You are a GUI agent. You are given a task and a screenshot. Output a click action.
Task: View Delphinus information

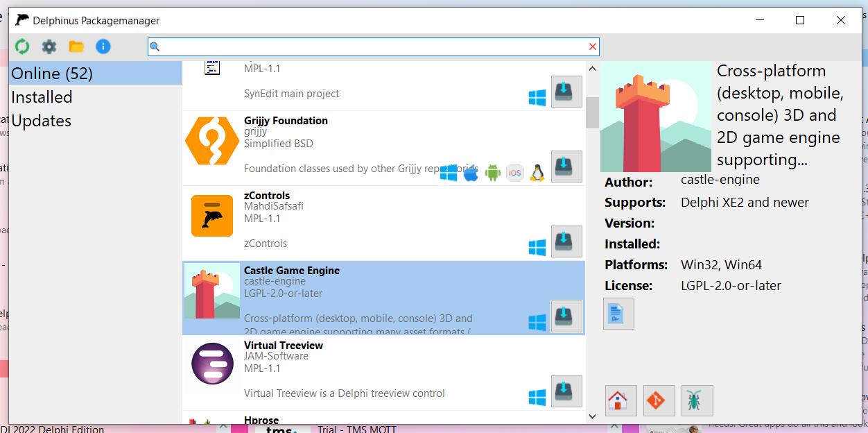click(102, 46)
